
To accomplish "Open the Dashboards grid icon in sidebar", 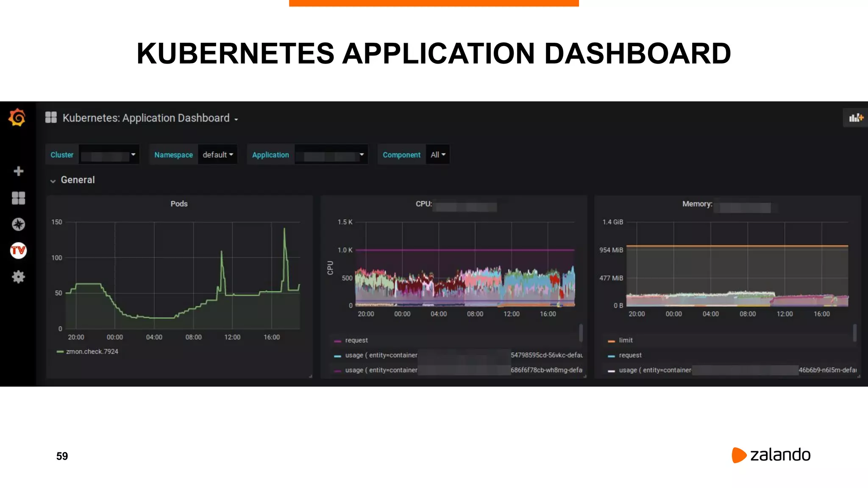I will (x=18, y=198).
